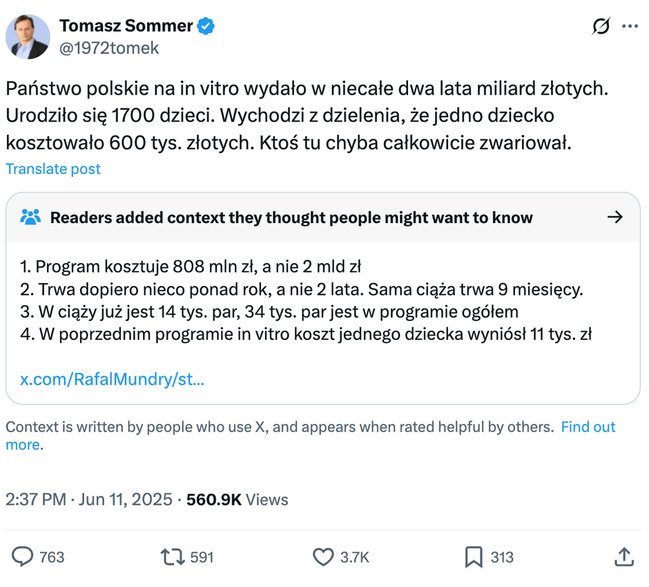Click the share upload icon
Viewport: 649px width, 587px height.
[624, 557]
